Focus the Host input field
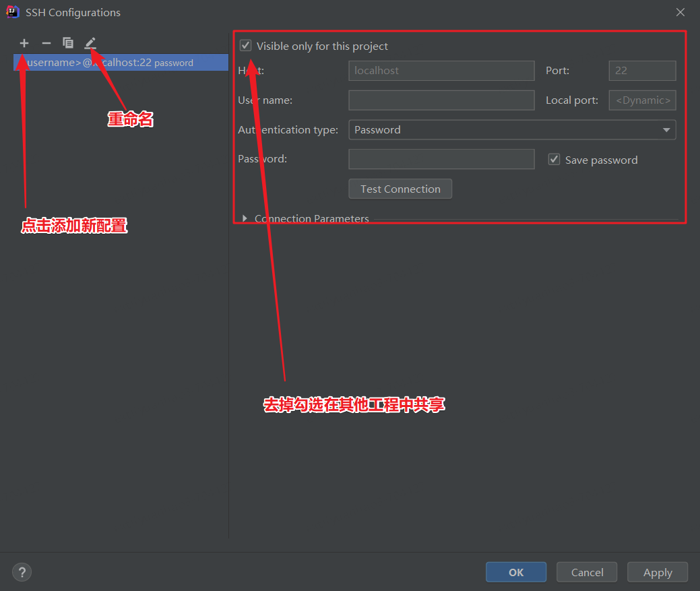This screenshot has width=700, height=591. point(441,71)
